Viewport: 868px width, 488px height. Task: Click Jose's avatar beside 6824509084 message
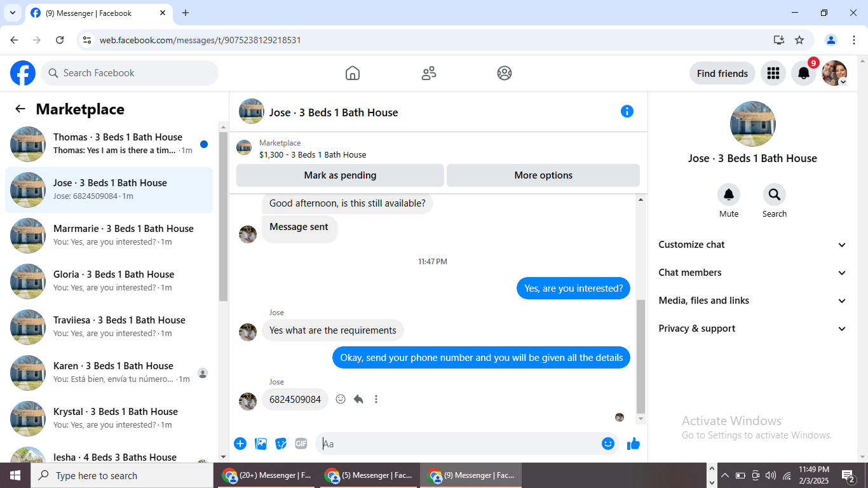[x=248, y=402]
